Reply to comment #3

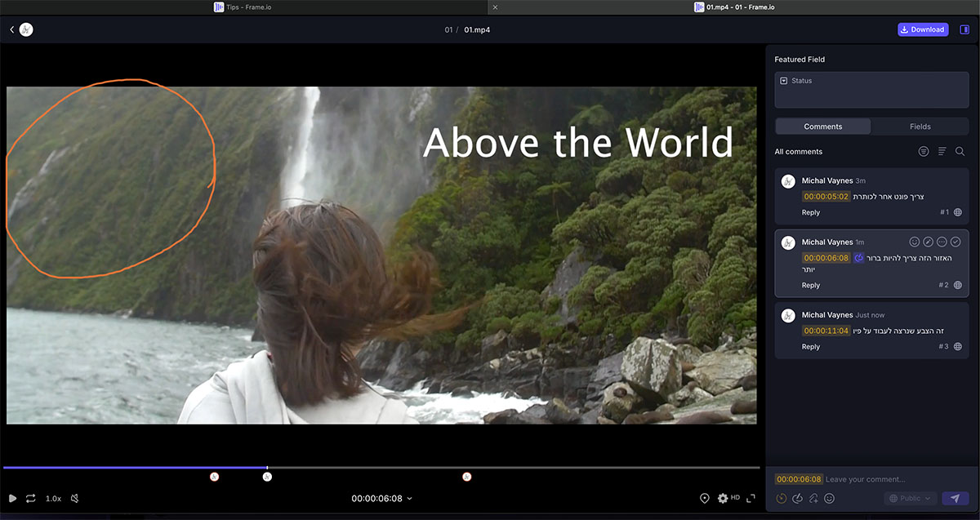click(x=811, y=347)
